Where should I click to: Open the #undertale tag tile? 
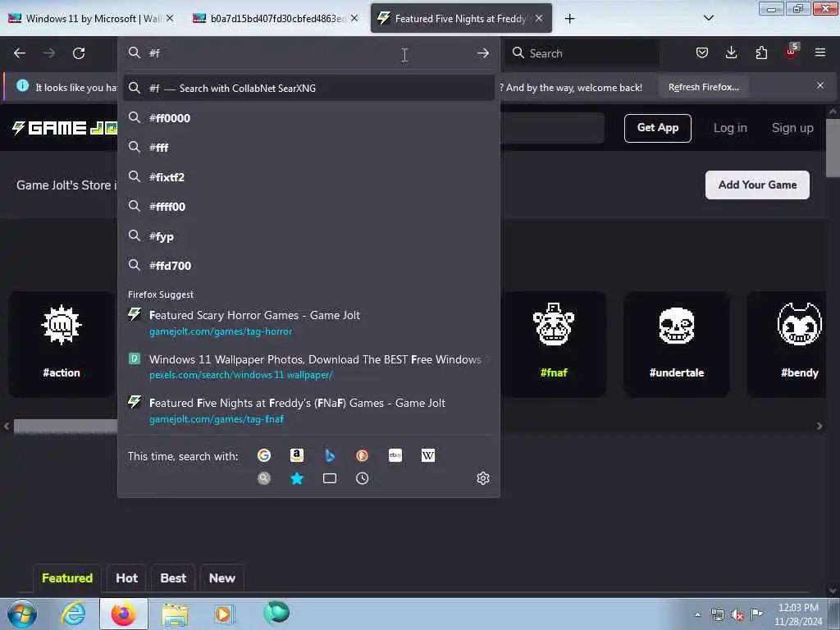coord(677,345)
